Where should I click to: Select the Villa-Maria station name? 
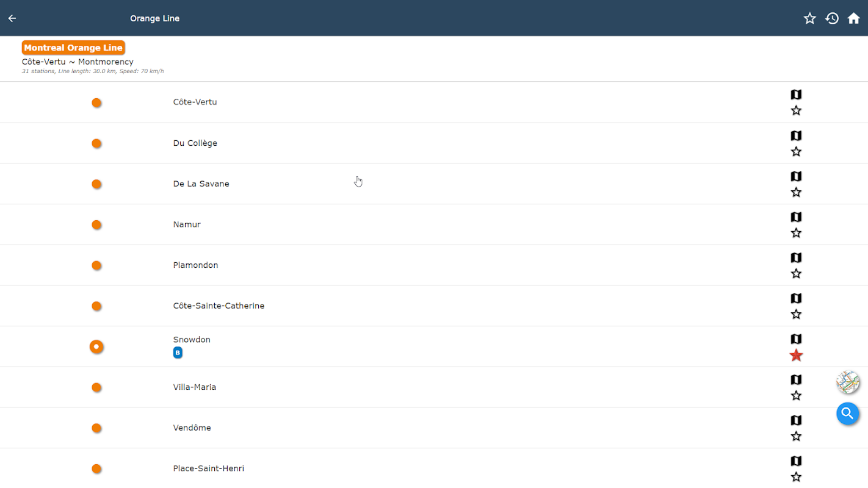[x=194, y=387]
